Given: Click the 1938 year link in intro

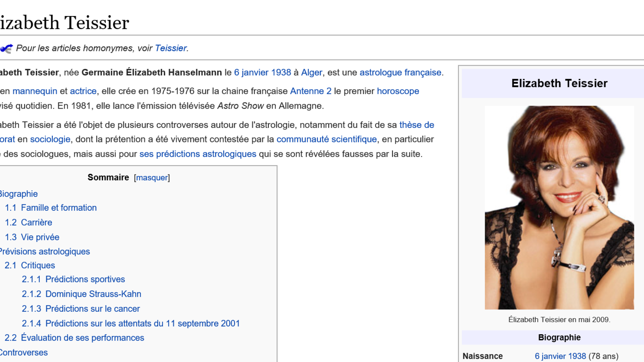Looking at the screenshot, I should tap(281, 72).
